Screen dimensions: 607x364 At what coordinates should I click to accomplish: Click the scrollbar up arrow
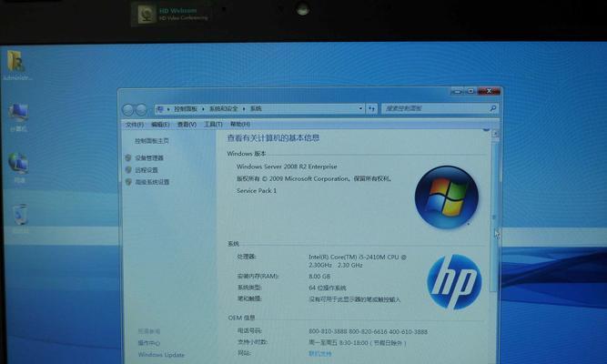click(495, 134)
